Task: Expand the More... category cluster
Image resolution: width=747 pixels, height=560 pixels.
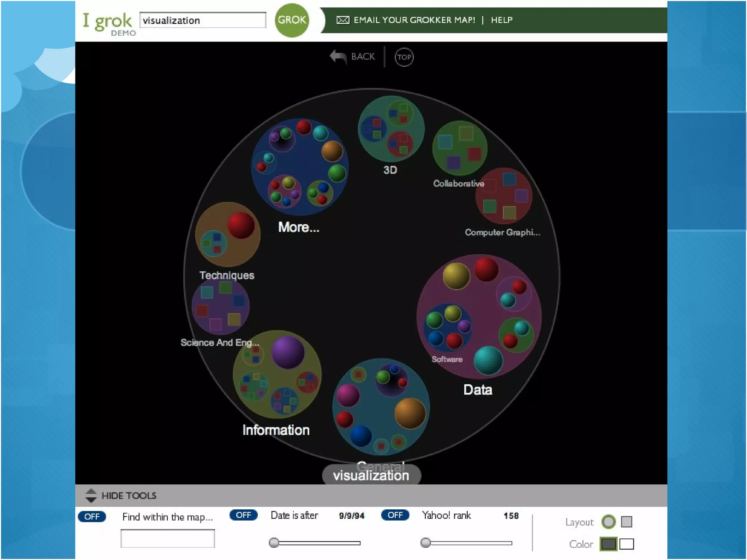Action: tap(299, 167)
